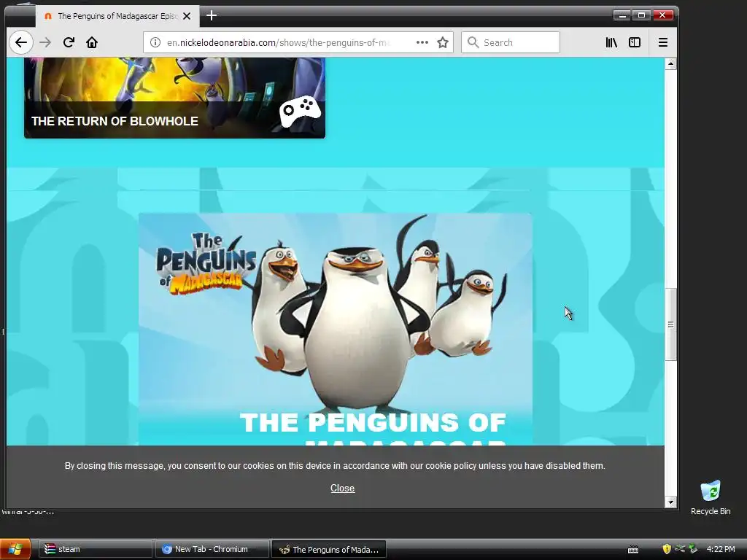The image size is (747, 560).
Task: Maximize the Firefox window
Action: tap(642, 15)
